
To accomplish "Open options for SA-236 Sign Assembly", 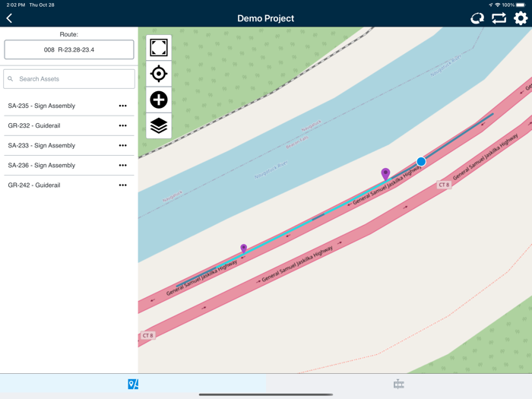I will click(123, 165).
